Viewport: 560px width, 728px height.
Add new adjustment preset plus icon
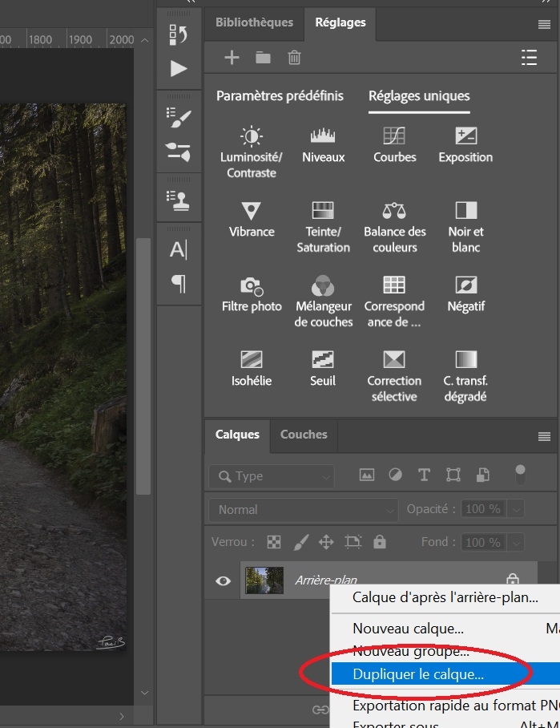coord(232,58)
